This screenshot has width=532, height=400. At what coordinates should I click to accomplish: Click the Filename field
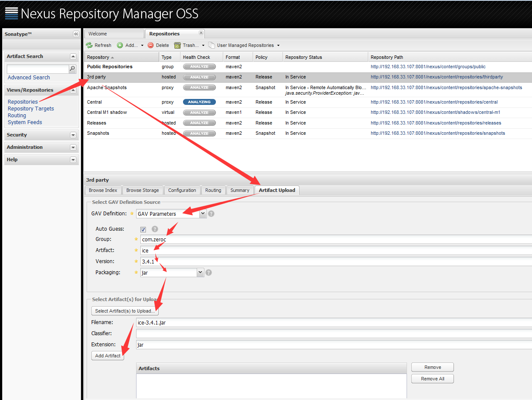pyautogui.click(x=334, y=322)
